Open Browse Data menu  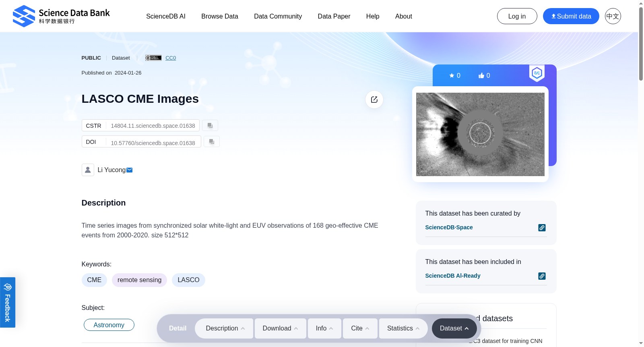[x=220, y=16]
